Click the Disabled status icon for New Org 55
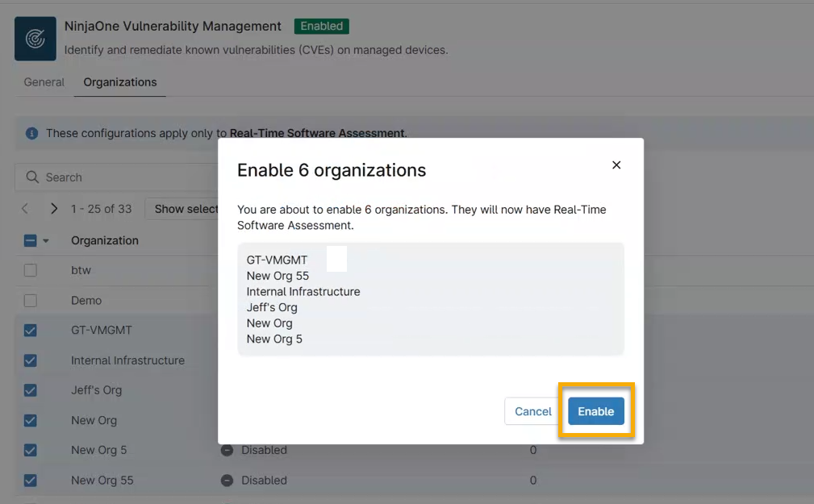The height and width of the screenshot is (504, 814). 227,481
